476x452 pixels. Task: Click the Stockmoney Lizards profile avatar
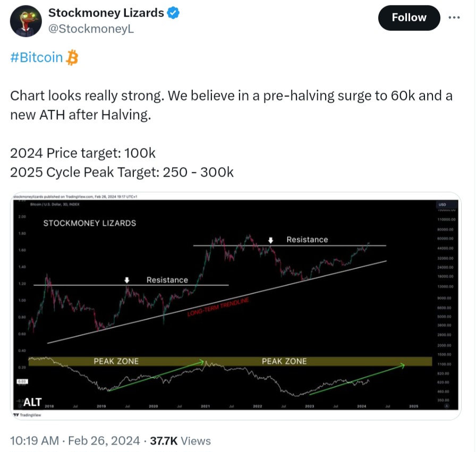click(x=26, y=21)
